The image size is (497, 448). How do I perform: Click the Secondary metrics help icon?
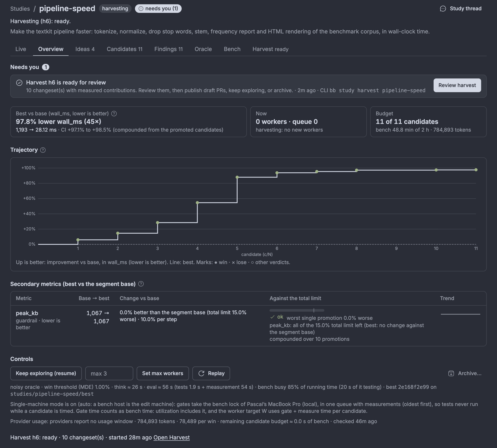(141, 284)
